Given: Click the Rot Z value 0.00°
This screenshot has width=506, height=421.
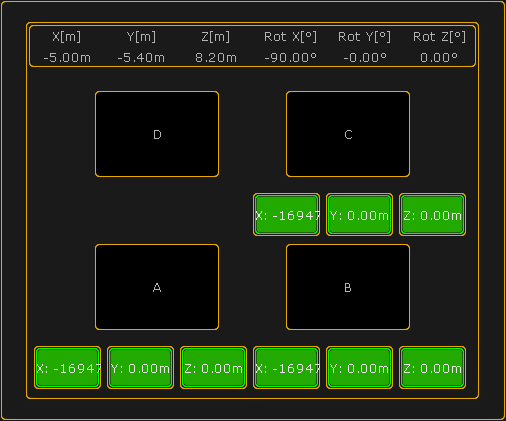Looking at the screenshot, I should pos(439,58).
